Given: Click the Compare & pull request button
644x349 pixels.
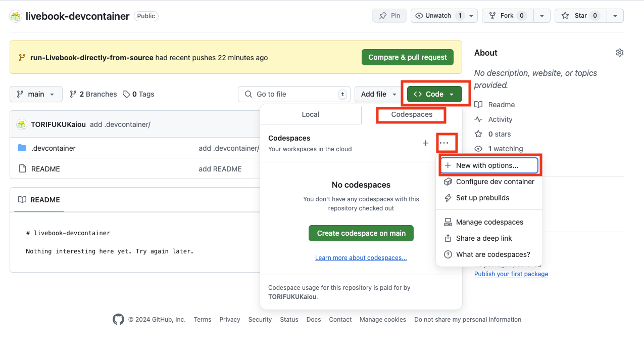Looking at the screenshot, I should [407, 57].
